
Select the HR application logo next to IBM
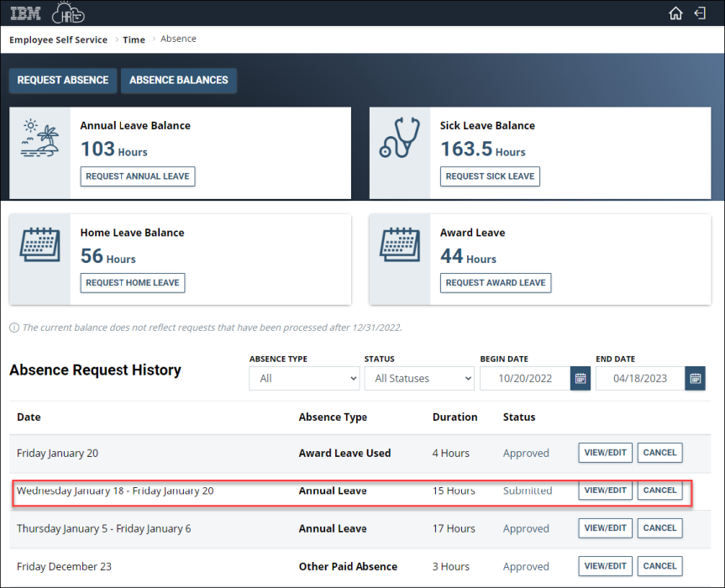(67, 13)
